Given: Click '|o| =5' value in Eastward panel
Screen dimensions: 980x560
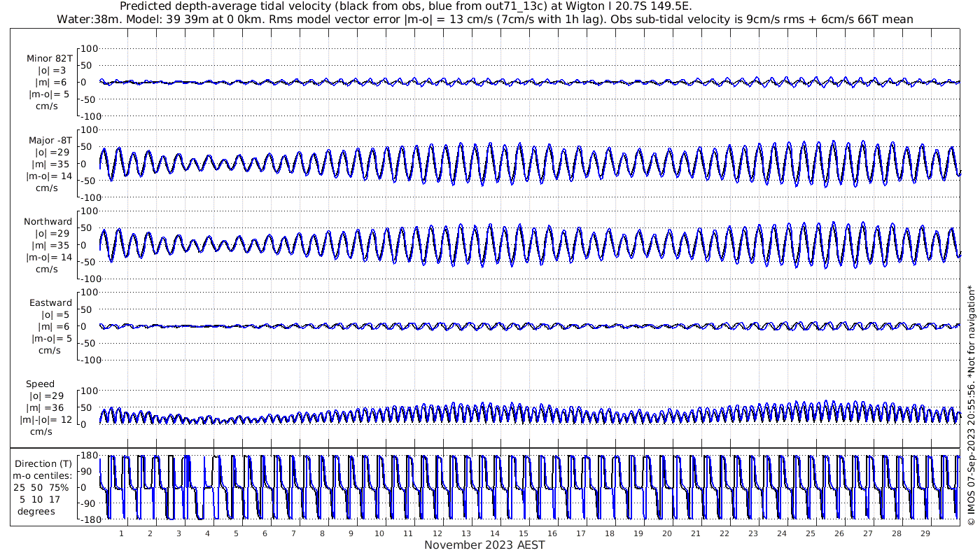Looking at the screenshot, I should 56,315.
